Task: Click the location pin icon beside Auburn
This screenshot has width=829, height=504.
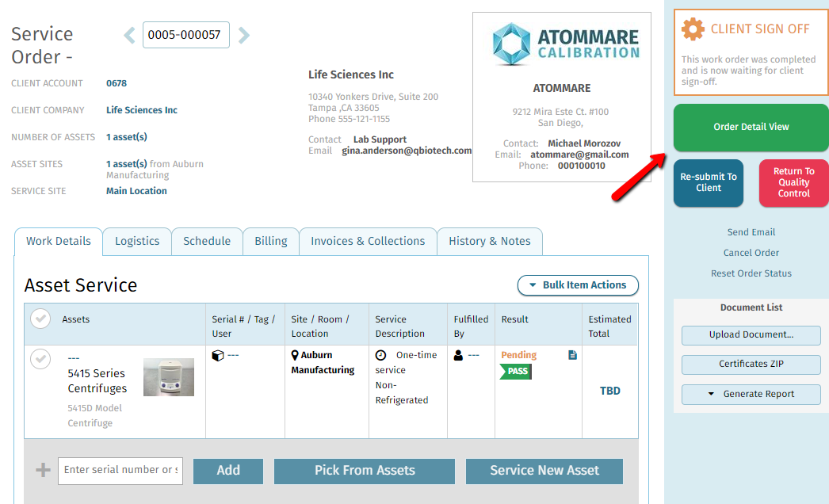Action: pos(295,355)
